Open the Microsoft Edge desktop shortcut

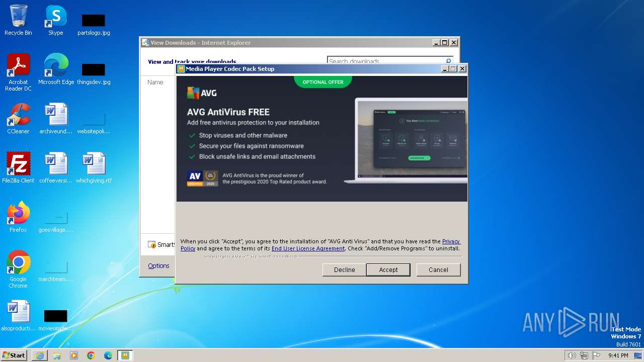[56, 69]
